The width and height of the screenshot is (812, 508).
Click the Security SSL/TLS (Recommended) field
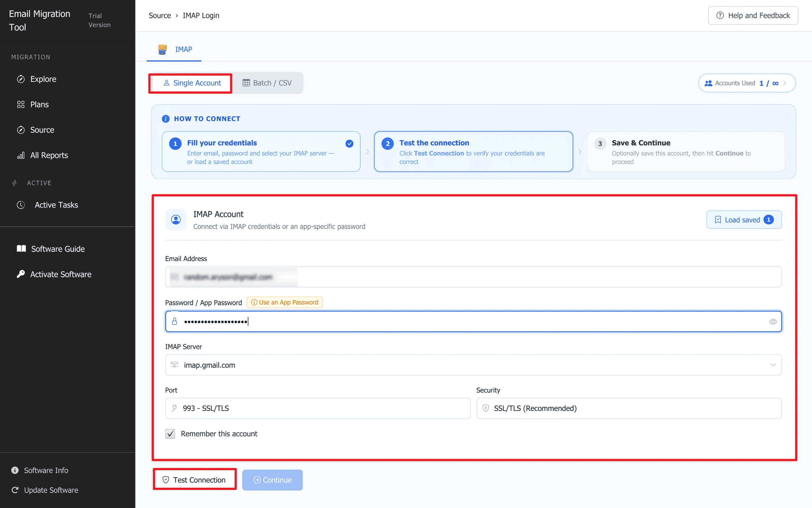(x=629, y=408)
